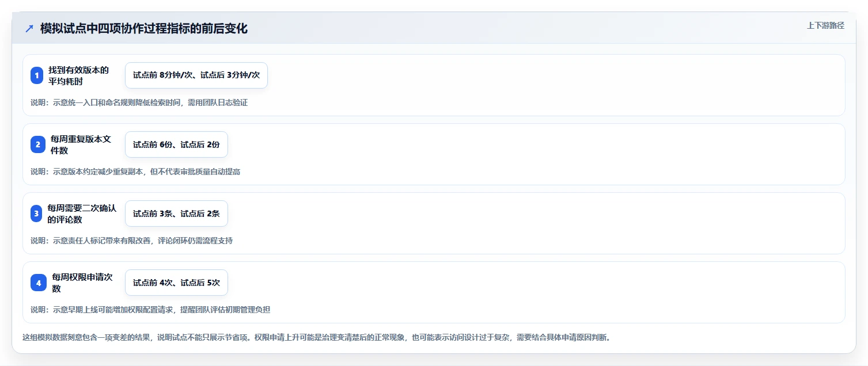Select the label 每周需要二次确认的评论数
The height and width of the screenshot is (366, 868).
(x=82, y=213)
